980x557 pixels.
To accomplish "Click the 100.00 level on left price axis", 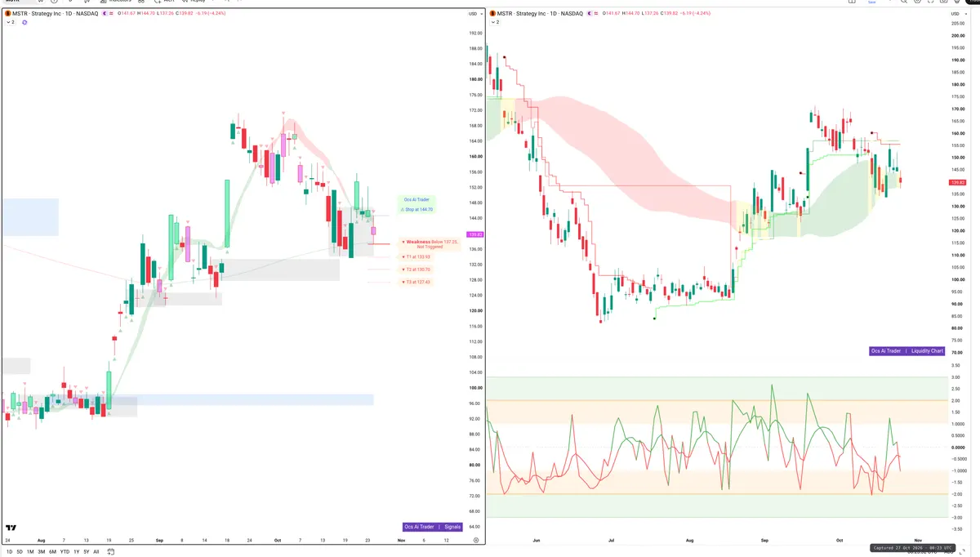I will [x=474, y=388].
